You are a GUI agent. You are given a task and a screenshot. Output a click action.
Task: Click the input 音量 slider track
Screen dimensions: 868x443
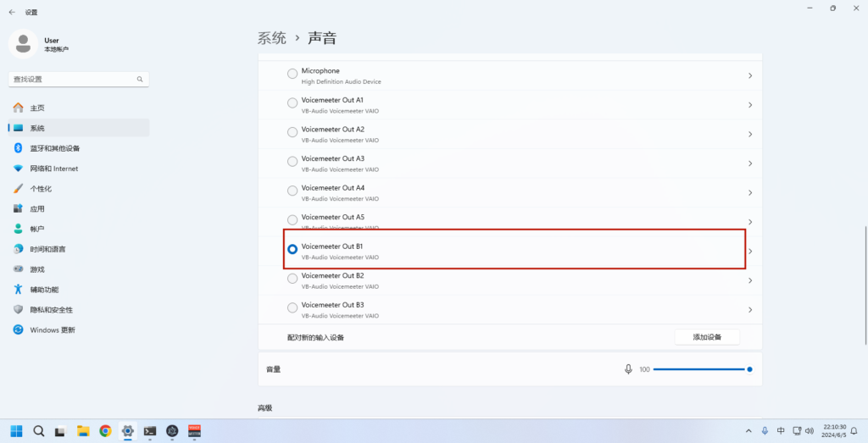pyautogui.click(x=702, y=369)
